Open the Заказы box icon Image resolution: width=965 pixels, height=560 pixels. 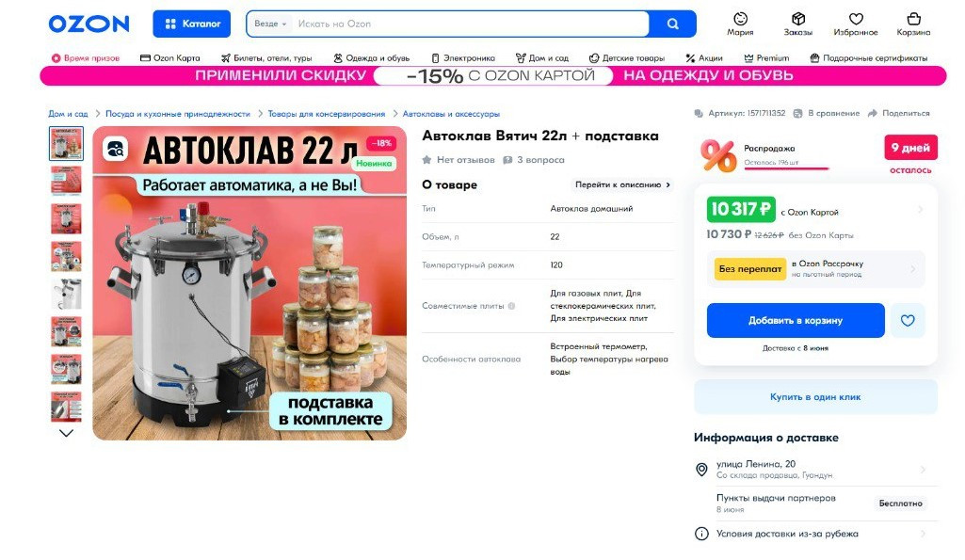798,19
